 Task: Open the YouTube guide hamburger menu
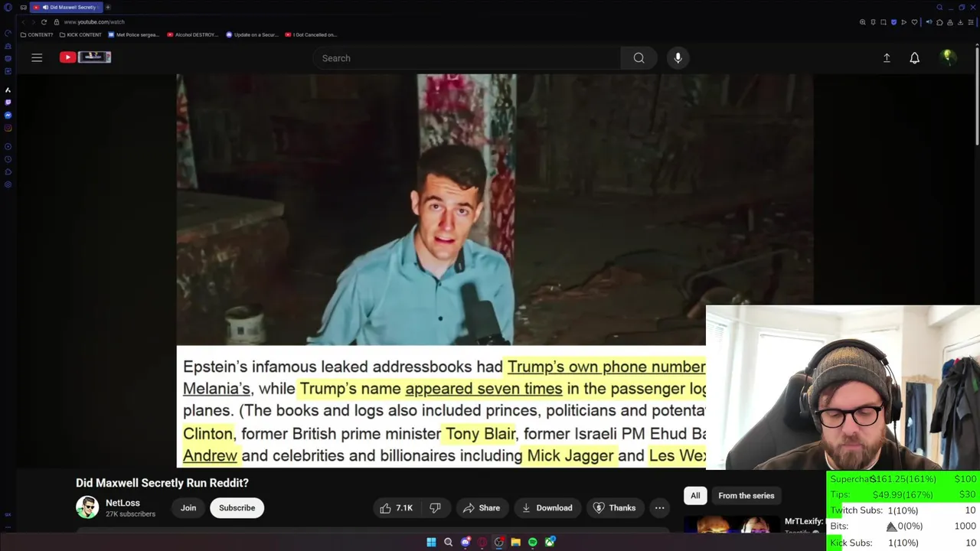[x=37, y=57]
